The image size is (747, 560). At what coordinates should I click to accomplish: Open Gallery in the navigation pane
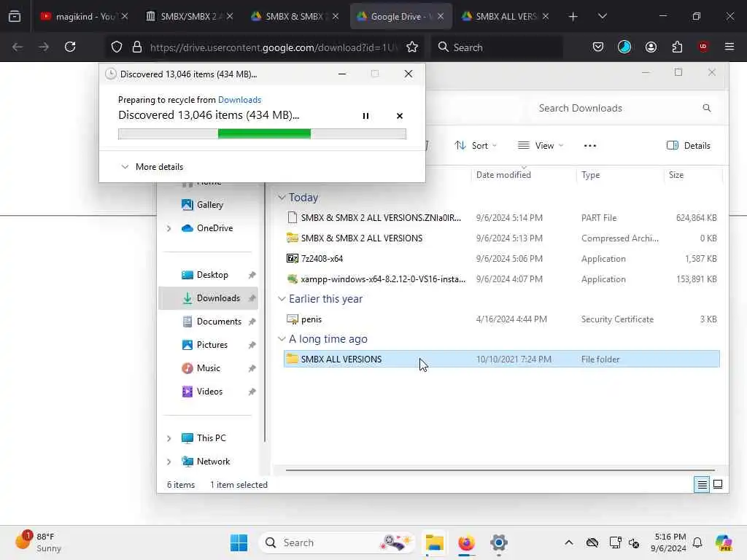pyautogui.click(x=209, y=205)
